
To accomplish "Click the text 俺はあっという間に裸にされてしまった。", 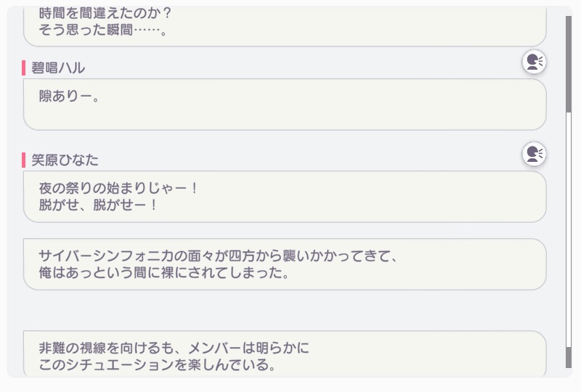I will pos(165,273).
